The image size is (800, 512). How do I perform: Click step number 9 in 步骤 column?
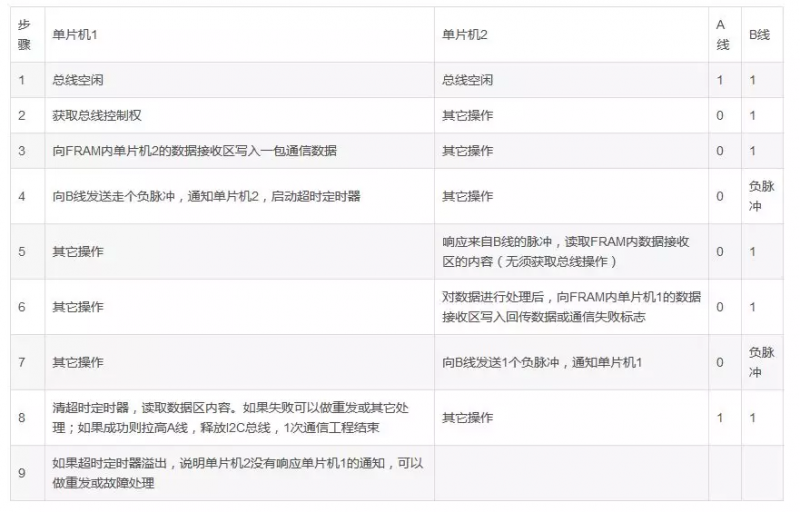coord(23,472)
